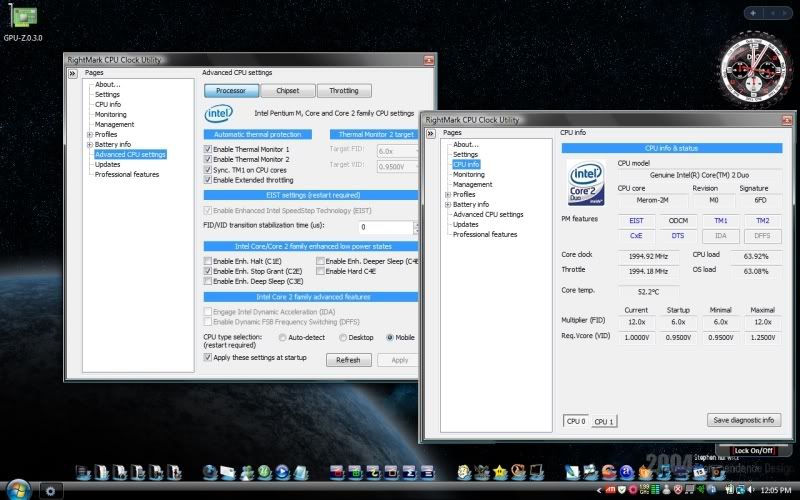
Task: Select the CPU 0 tab
Action: tap(576, 421)
